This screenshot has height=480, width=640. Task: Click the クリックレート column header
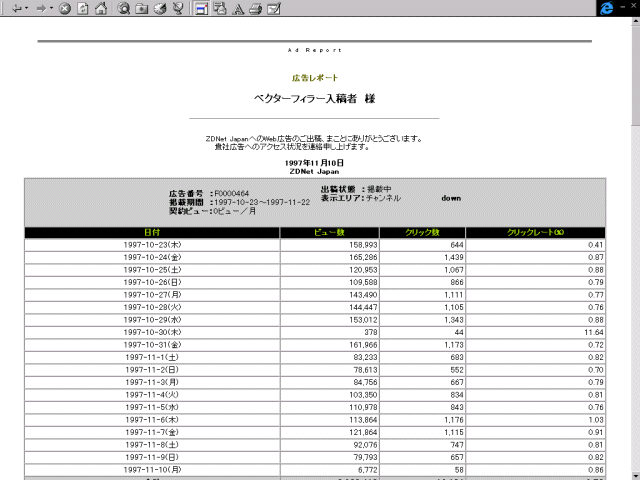(535, 232)
